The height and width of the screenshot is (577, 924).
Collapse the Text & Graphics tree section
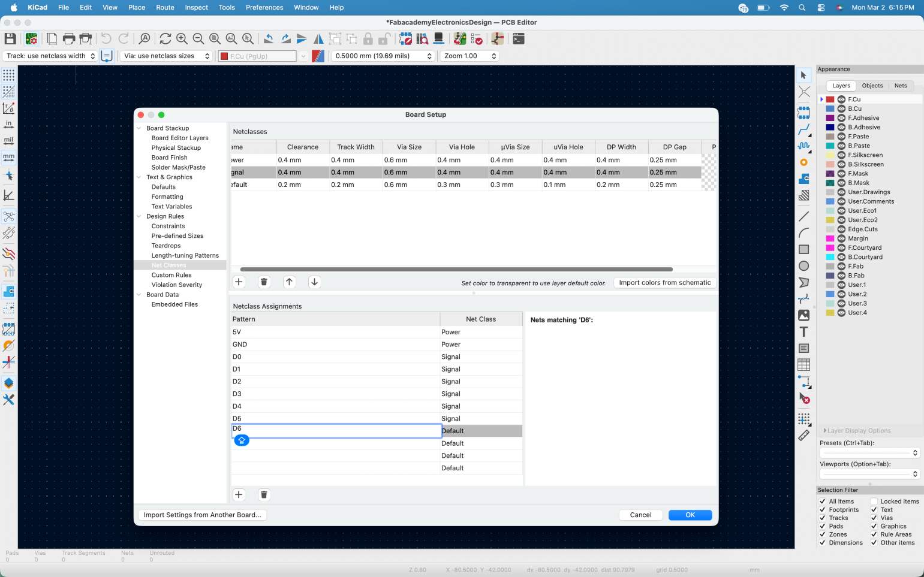click(x=139, y=177)
